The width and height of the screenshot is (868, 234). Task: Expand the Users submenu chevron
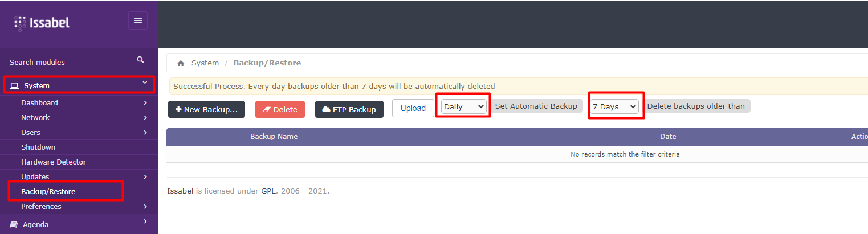(145, 133)
